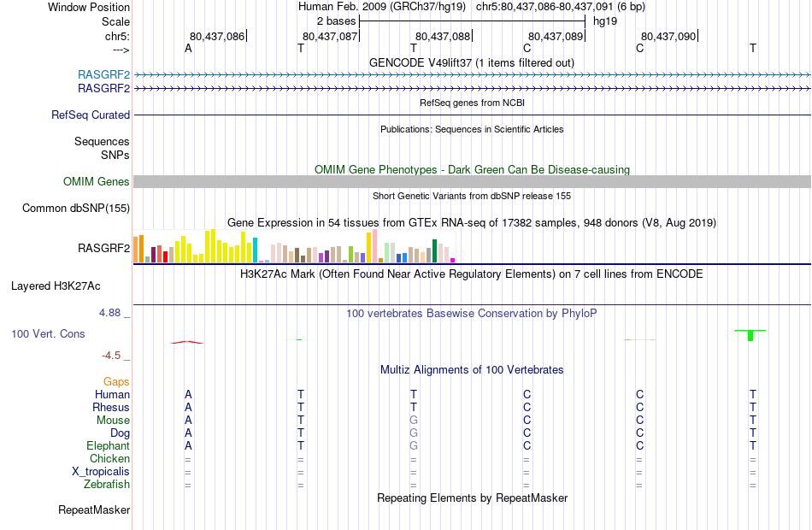Image resolution: width=812 pixels, height=530 pixels.
Task: Select the 'Chicken' species row label
Action: click(x=109, y=458)
